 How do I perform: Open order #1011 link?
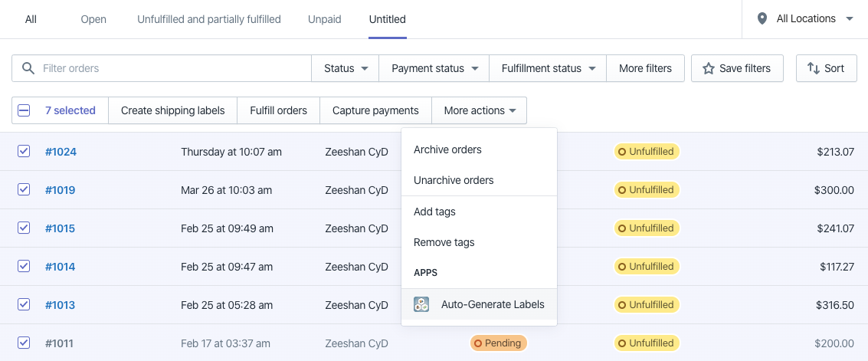(59, 343)
